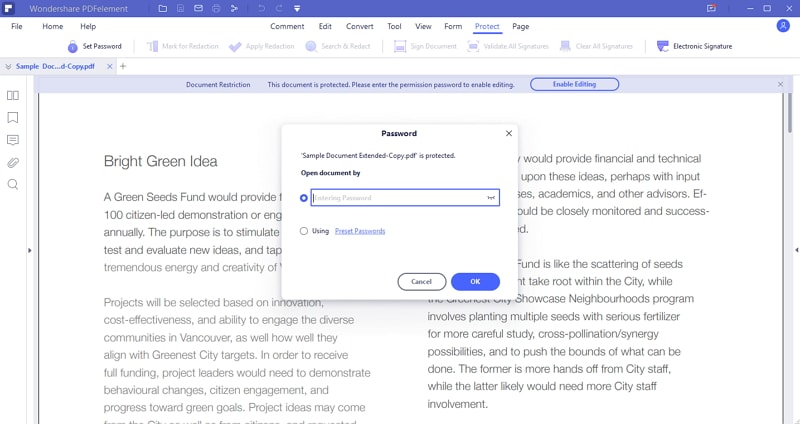Click the email envelope icon in title bar
800x424 pixels.
(x=198, y=9)
